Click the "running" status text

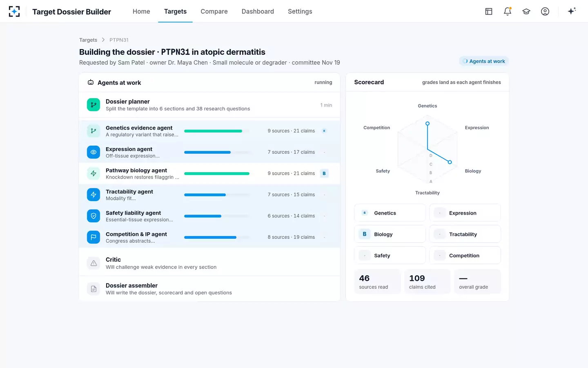coord(323,82)
